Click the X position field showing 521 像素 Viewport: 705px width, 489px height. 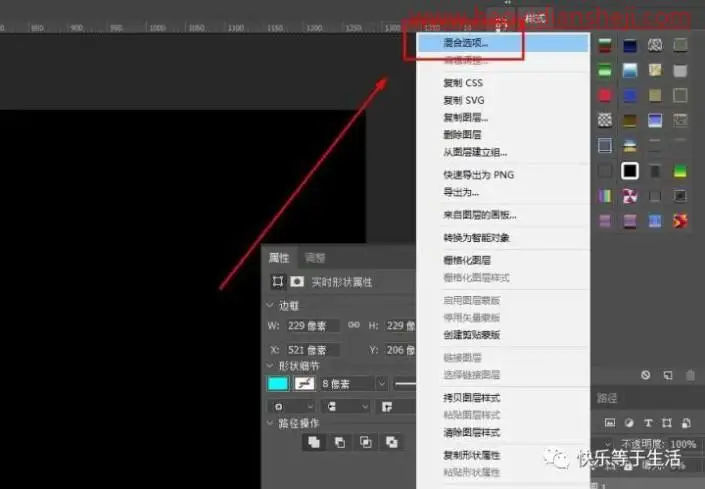[x=313, y=350]
